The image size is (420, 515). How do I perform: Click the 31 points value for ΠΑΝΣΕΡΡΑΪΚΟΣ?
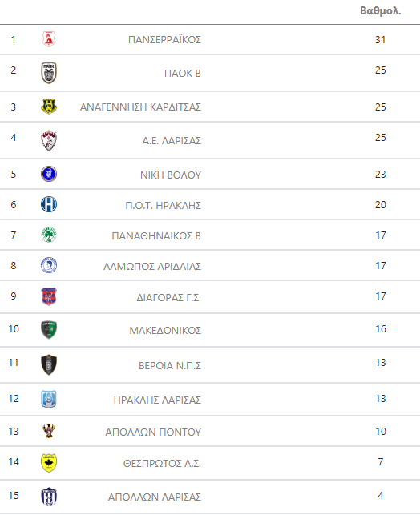pos(380,40)
